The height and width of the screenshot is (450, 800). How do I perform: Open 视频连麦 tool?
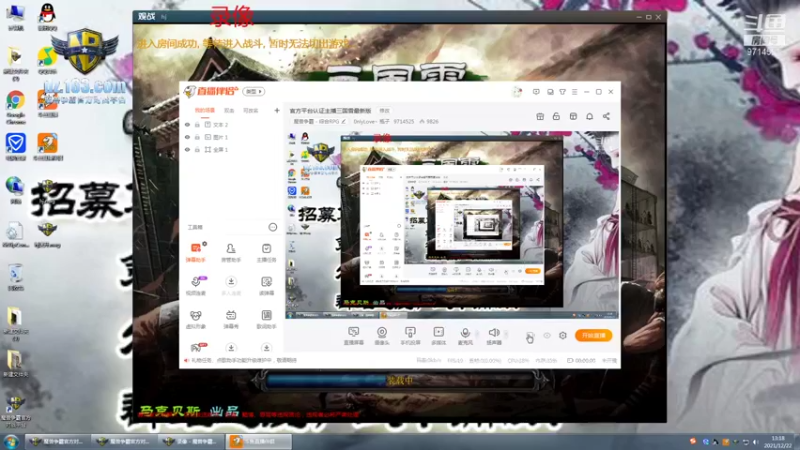click(195, 286)
